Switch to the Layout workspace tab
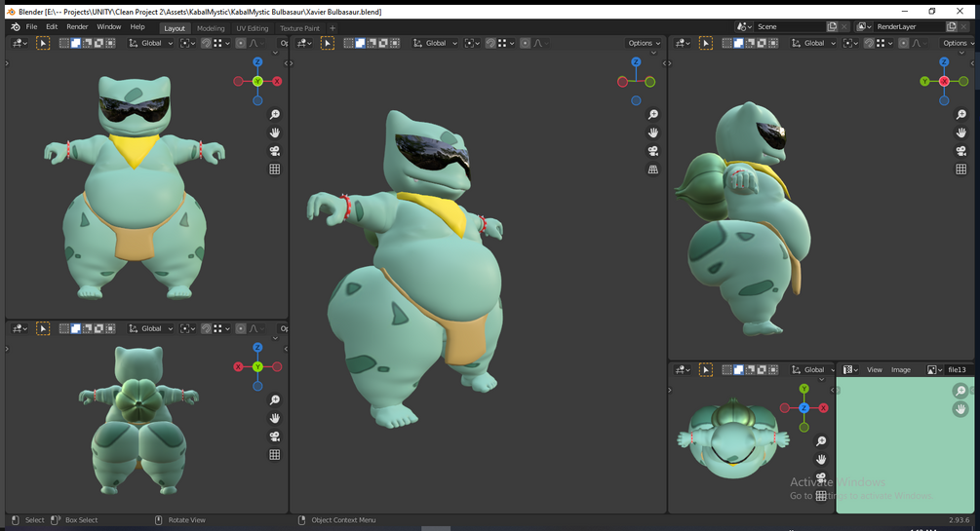This screenshot has width=980, height=531. tap(175, 28)
